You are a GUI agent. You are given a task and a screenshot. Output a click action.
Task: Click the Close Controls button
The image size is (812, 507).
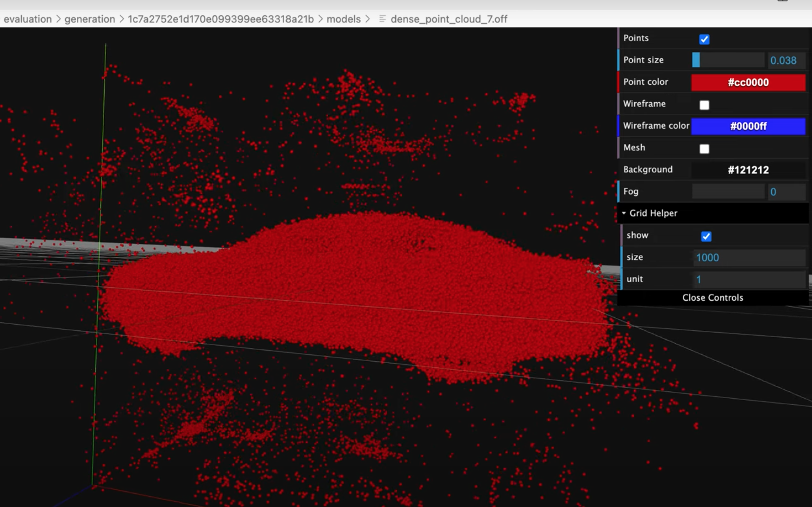712,297
